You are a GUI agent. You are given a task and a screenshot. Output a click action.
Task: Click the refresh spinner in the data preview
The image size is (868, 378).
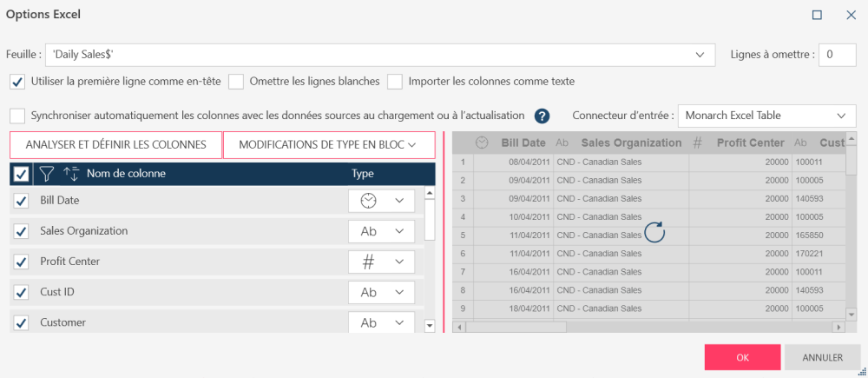(x=654, y=232)
